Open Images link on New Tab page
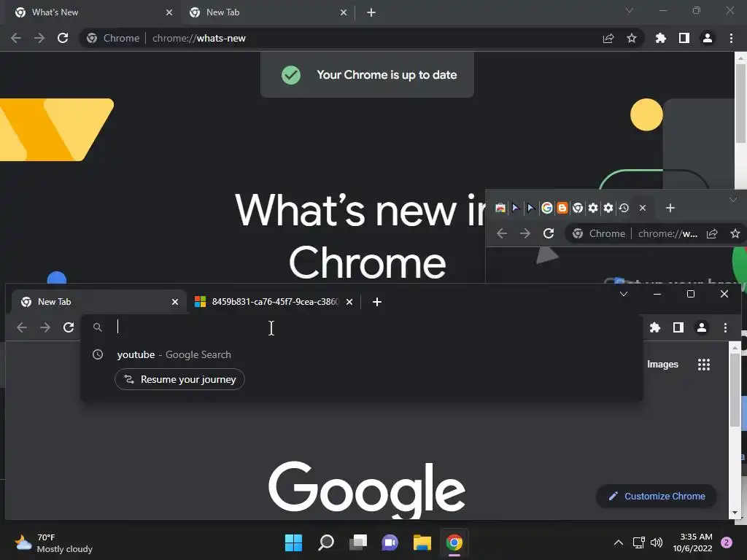This screenshot has width=747, height=560. (662, 365)
